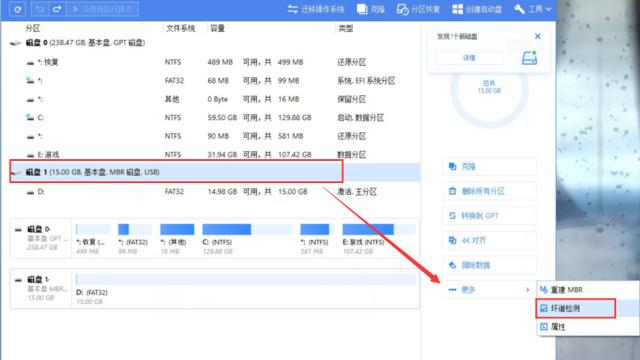Close the 发现1个新磁盘 notification
The height and width of the screenshot is (360, 640).
pyautogui.click(x=538, y=36)
